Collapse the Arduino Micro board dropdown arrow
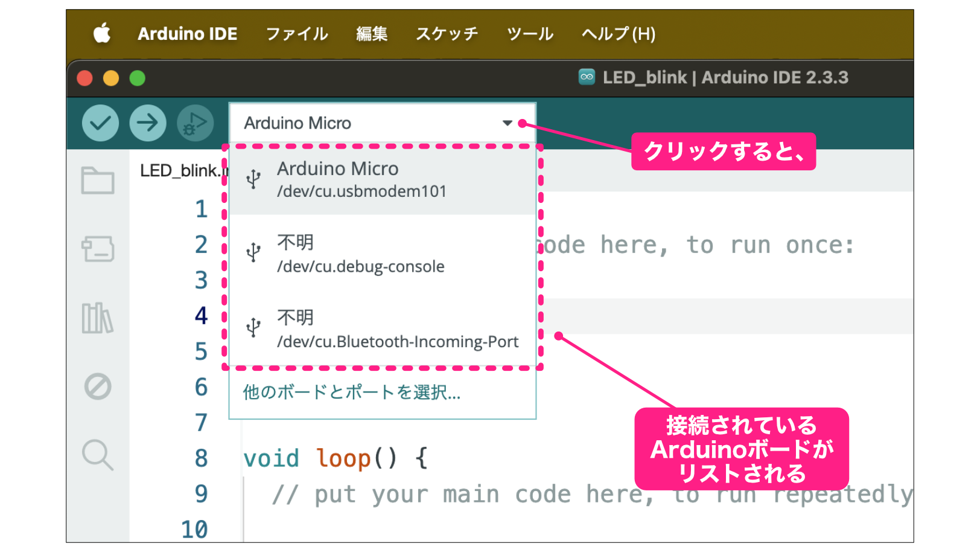Screen dimensions: 980x552 [507, 123]
